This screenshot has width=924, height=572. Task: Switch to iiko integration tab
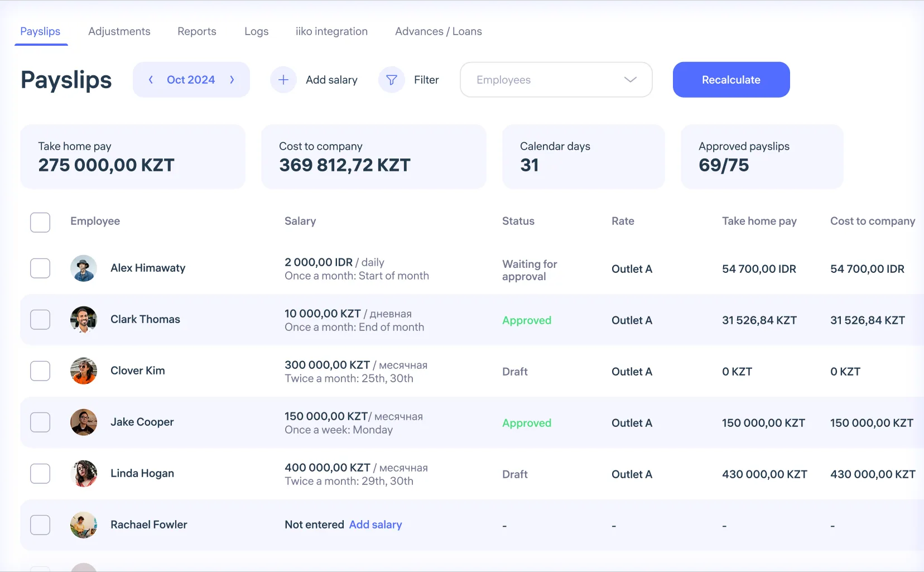tap(331, 31)
